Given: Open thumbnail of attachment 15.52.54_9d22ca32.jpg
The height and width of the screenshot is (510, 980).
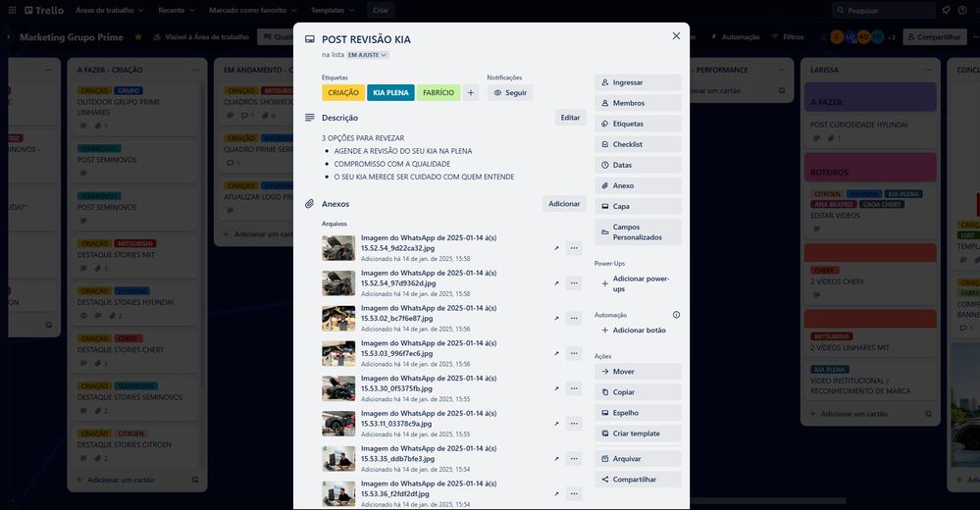Looking at the screenshot, I should [338, 248].
